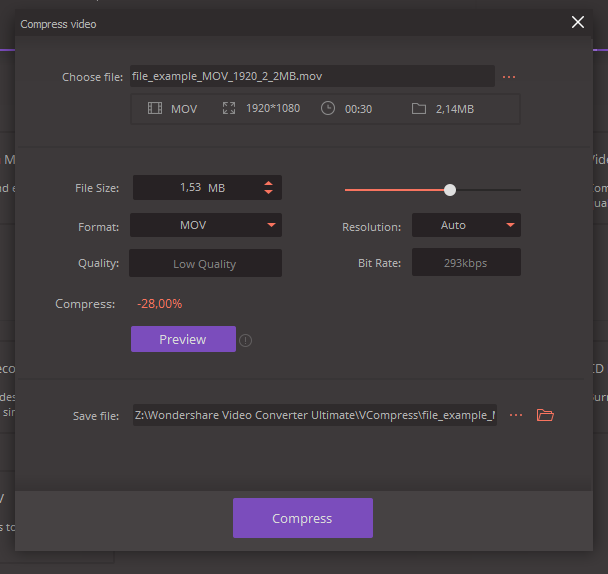608x574 pixels.
Task: Close the Compress video dialog
Action: (577, 22)
